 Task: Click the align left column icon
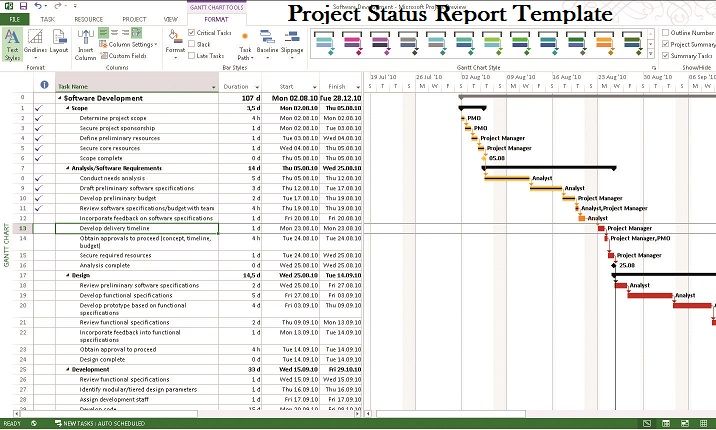(x=103, y=32)
